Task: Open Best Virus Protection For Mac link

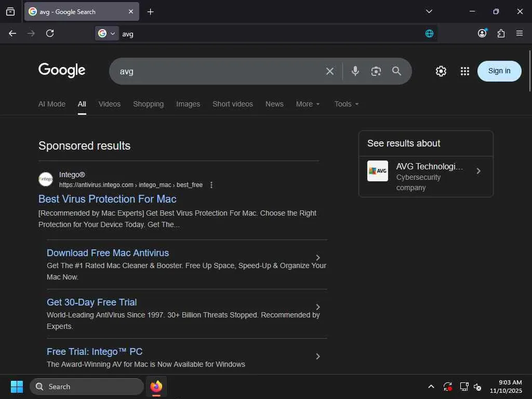Action: (107, 199)
